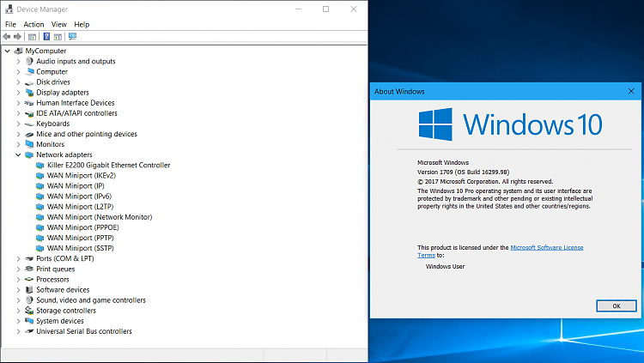Select WAN Miniport (L2TP) device
The image size is (644, 363).
80,207
